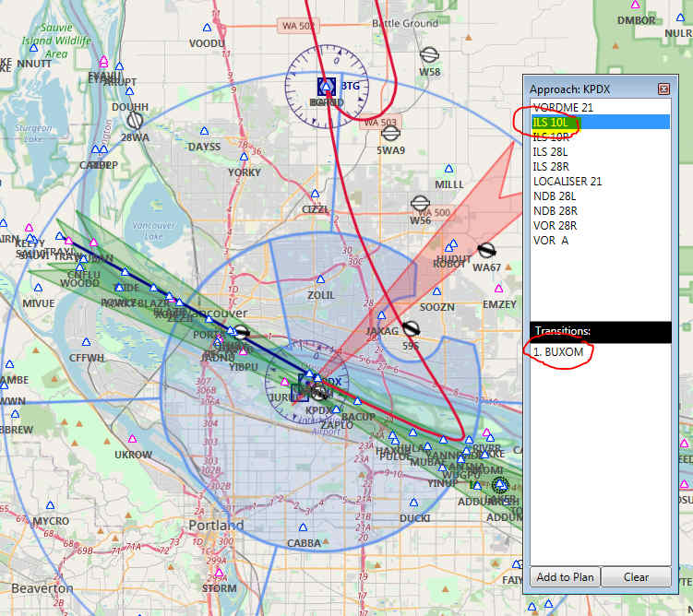Viewport: 693px width, 616px height.
Task: Click the magenta DMBOR waypoint triangle
Action: pos(635,5)
